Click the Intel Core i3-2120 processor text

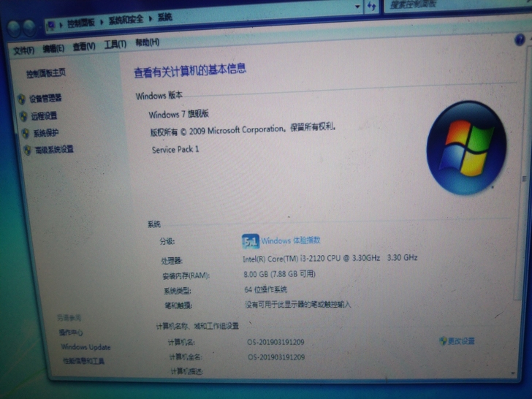(x=330, y=258)
